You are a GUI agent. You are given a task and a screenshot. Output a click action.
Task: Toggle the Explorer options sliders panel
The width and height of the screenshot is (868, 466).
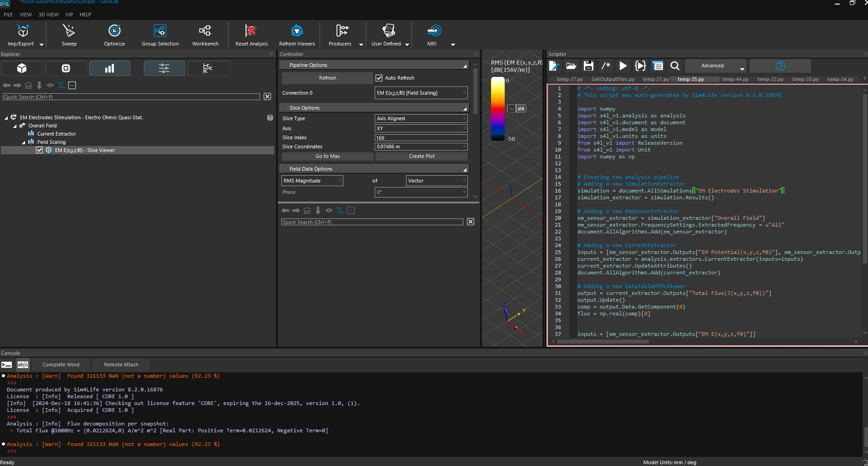(x=164, y=68)
